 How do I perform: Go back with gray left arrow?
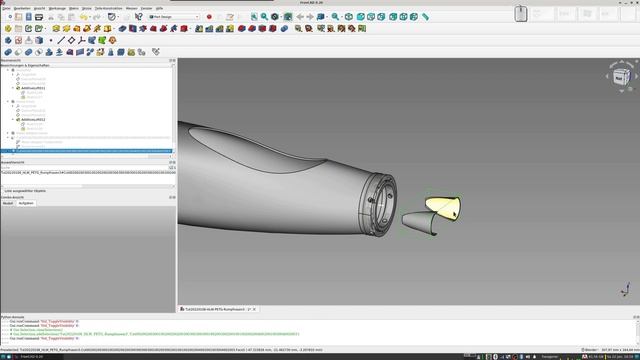tap(300, 17)
